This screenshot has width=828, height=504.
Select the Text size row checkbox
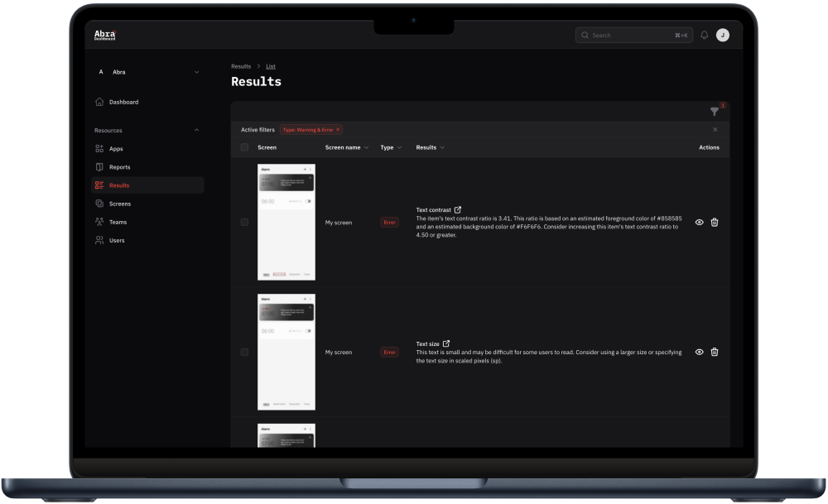[244, 352]
